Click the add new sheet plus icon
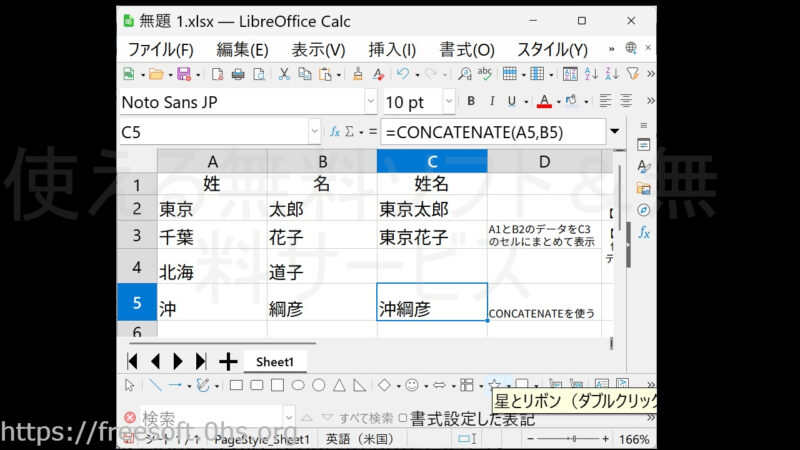Screen dimensions: 800x450 coord(228,361)
